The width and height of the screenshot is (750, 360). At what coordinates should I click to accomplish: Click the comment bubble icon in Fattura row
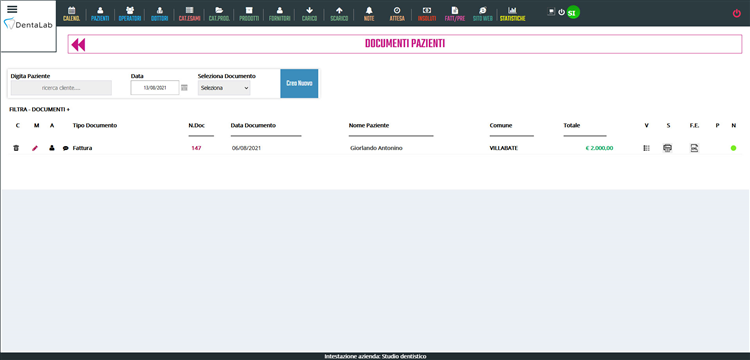(x=66, y=148)
